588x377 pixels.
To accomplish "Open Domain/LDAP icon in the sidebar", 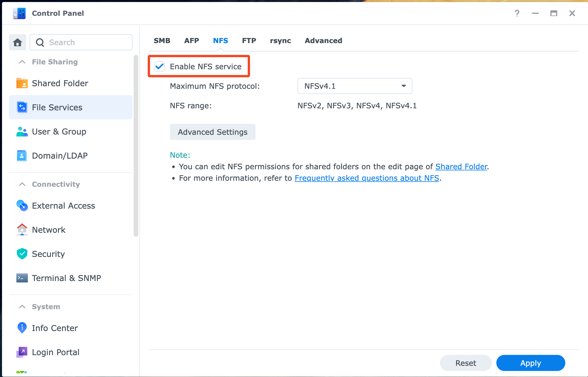I will [x=22, y=156].
